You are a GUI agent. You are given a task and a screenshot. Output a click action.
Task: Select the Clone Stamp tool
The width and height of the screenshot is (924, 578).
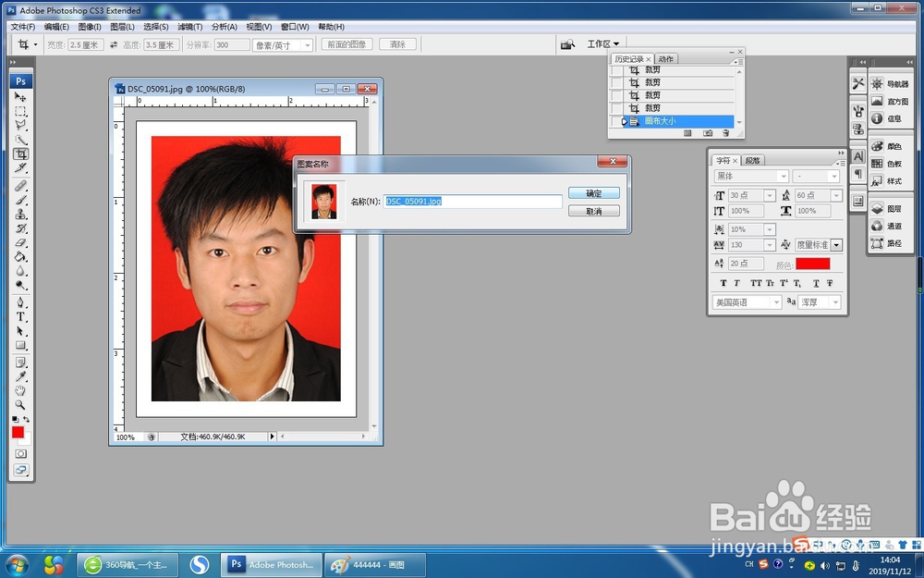tap(20, 215)
